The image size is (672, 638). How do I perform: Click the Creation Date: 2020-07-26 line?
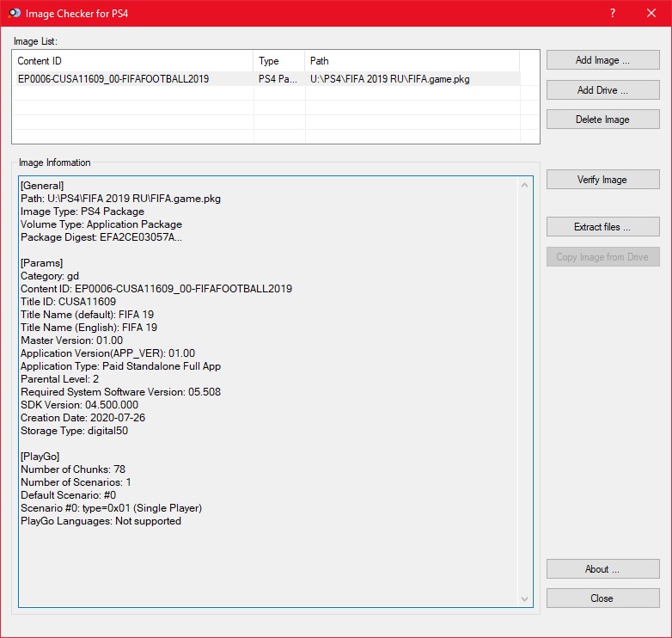(82, 417)
